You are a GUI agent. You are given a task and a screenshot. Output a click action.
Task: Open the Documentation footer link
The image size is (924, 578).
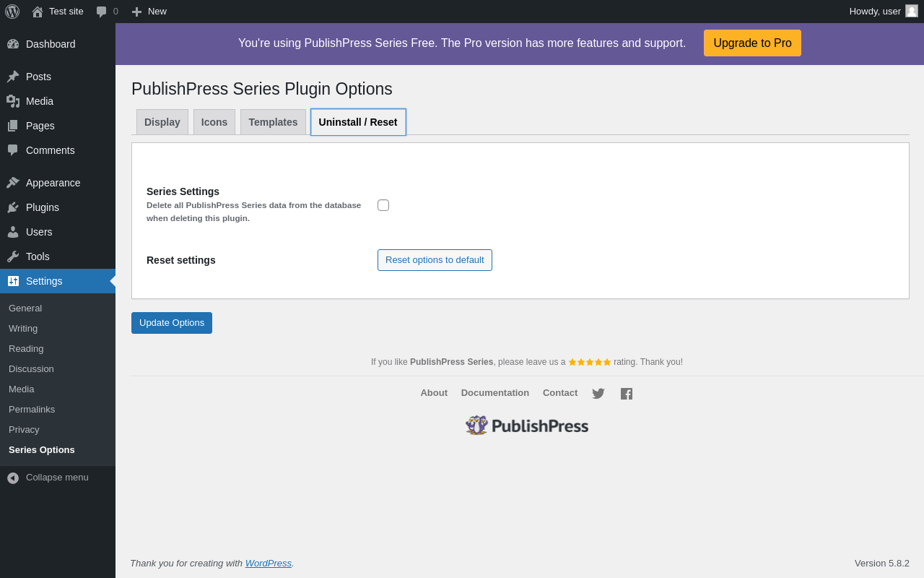[495, 393]
